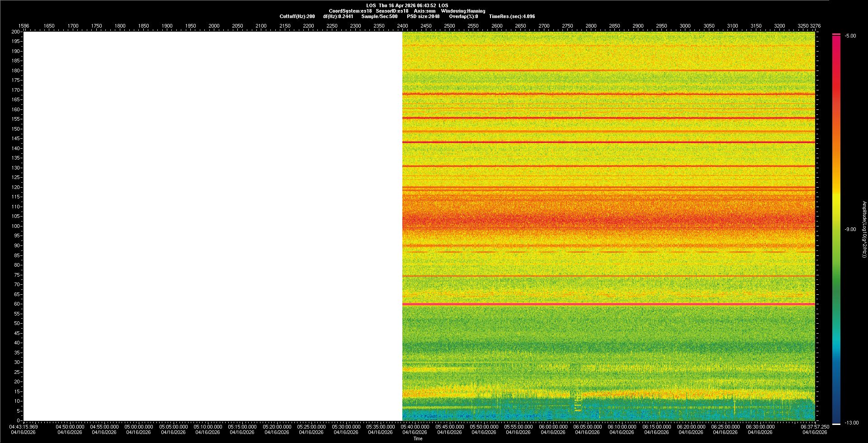Viewport: 868px width, 443px height.
Task: Click the Time axis title below plot
Action: click(418, 438)
